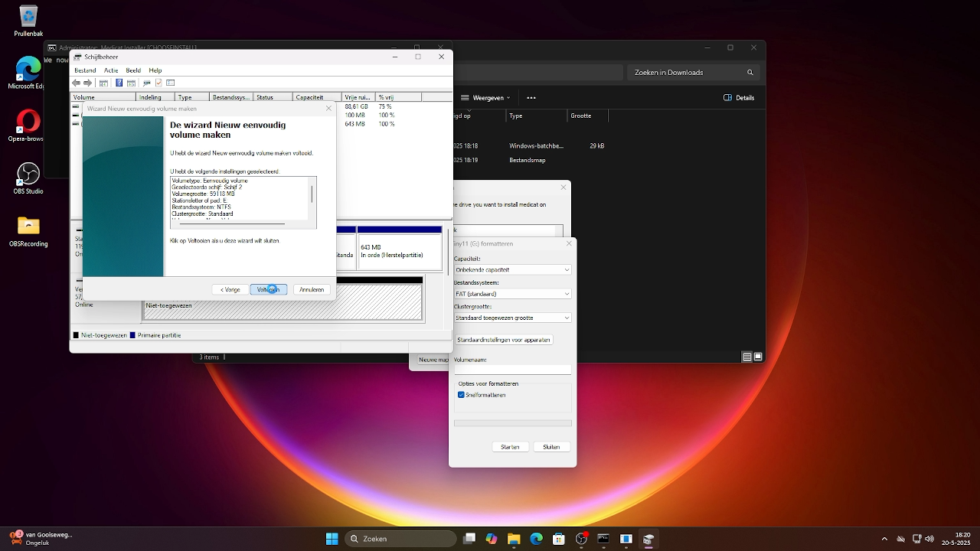Open the Actie menu in Schijfbeheer
This screenshot has height=551, width=980.
point(111,70)
